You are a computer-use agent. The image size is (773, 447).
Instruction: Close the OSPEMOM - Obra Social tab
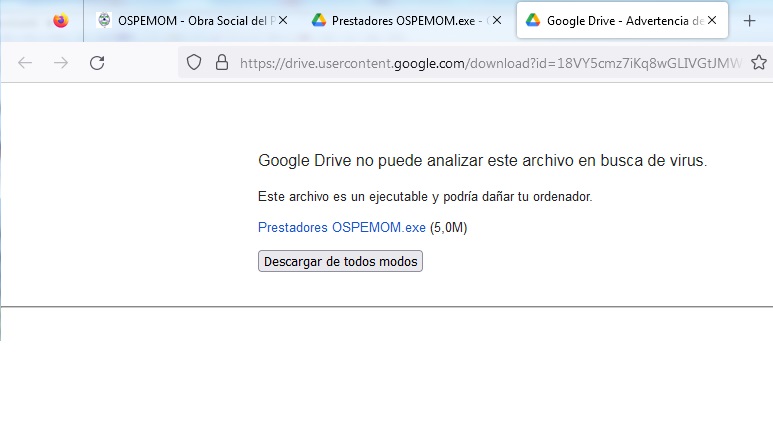[x=282, y=20]
